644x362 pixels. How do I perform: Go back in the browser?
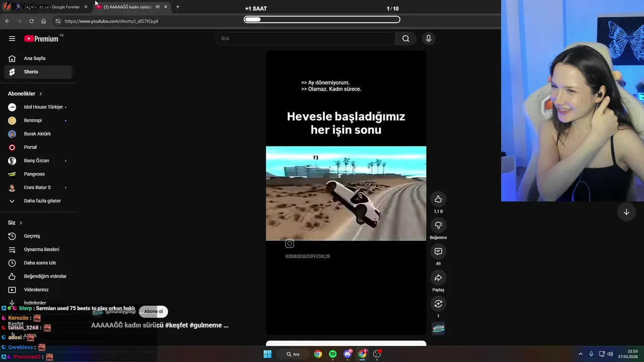[x=7, y=21]
